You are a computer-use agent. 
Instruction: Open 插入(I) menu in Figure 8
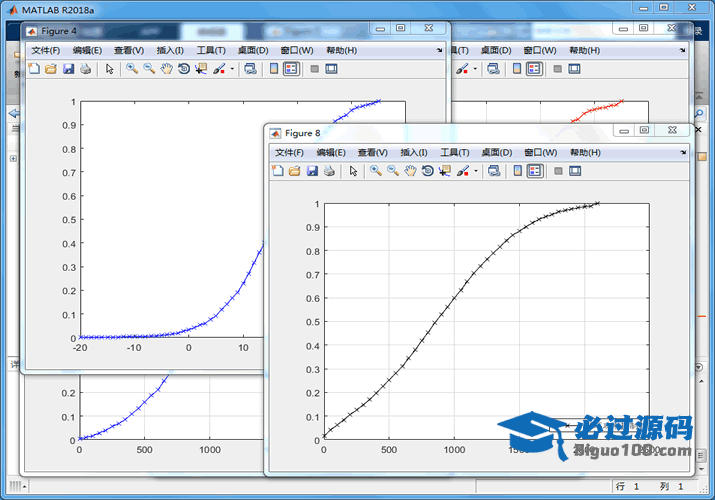click(x=414, y=152)
